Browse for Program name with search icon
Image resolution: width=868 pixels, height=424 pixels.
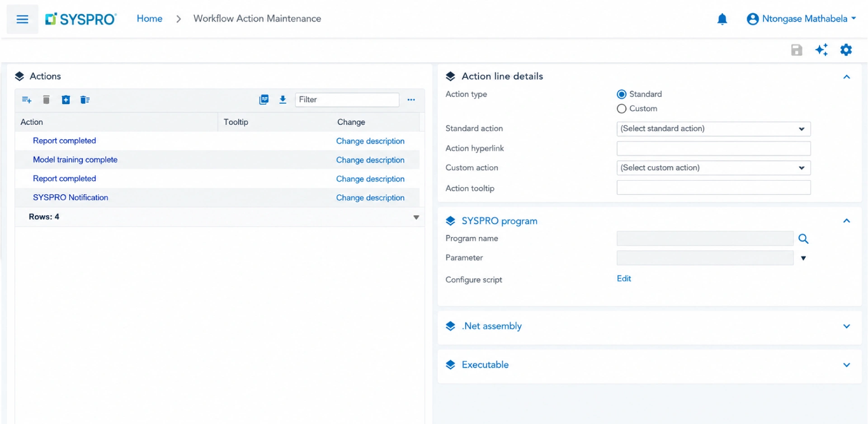point(803,239)
